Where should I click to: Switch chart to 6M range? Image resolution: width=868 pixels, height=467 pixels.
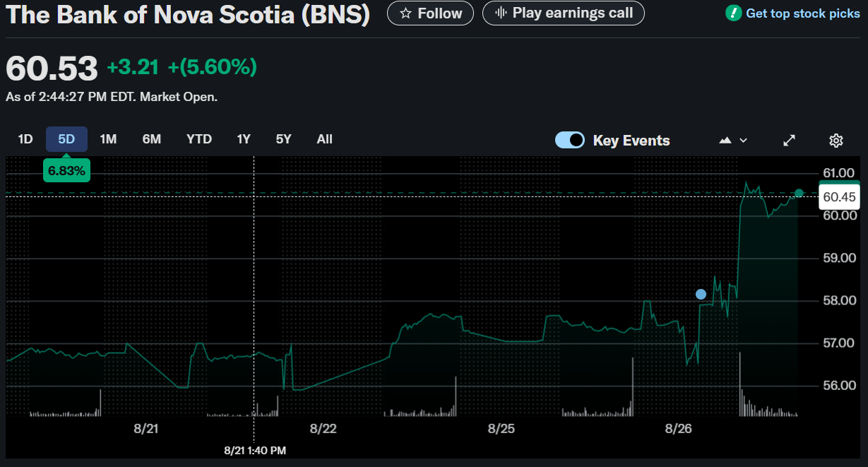(x=152, y=139)
